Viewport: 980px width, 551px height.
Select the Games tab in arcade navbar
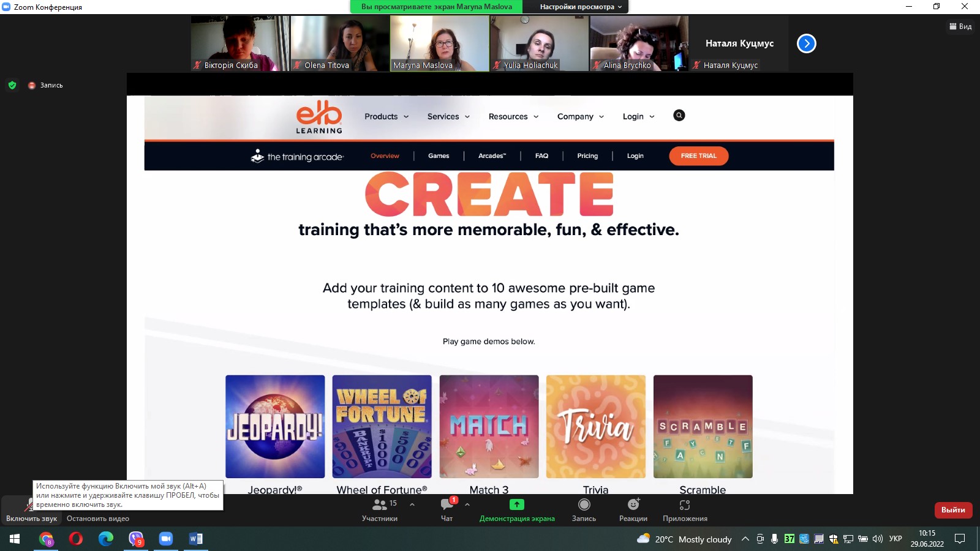pyautogui.click(x=439, y=156)
